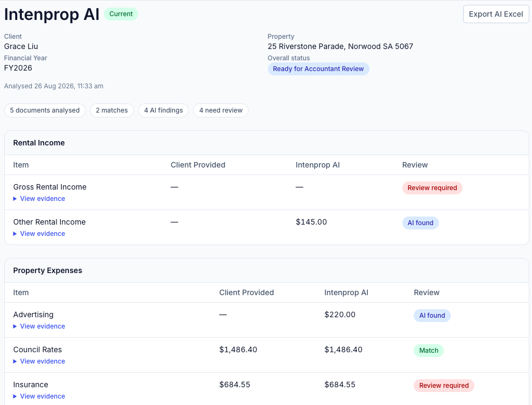Screen dimensions: 532x405
Task: Expand View evidence under Other Rental Income
Action: (x=39, y=234)
